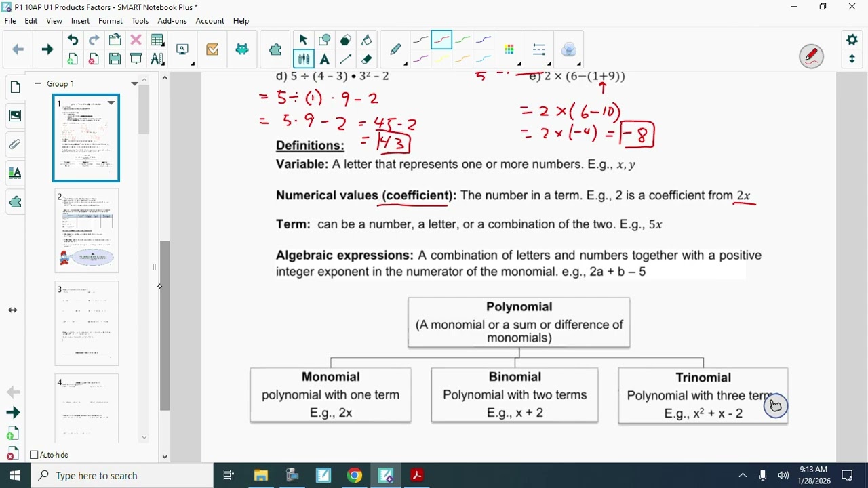Add a new page from the toolbar
This screenshot has width=868, height=488.
coord(73,59)
